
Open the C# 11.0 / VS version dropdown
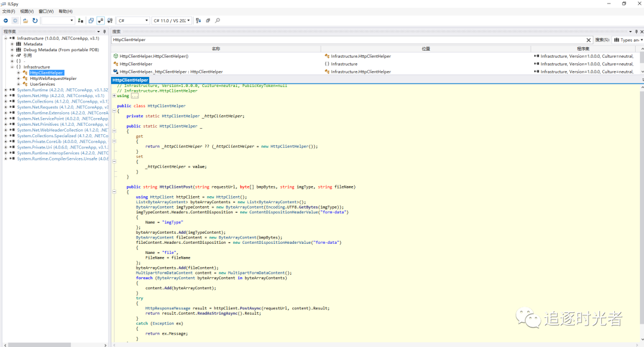pos(172,20)
